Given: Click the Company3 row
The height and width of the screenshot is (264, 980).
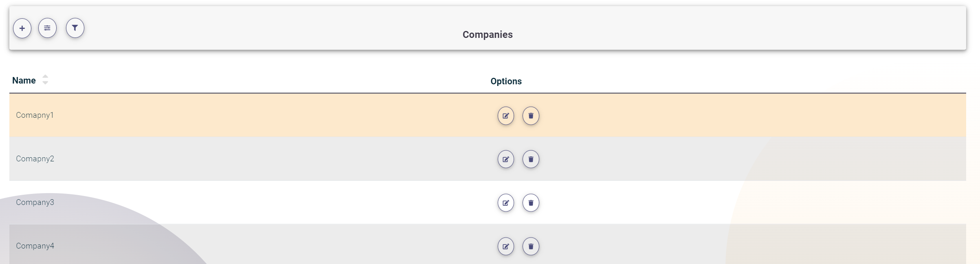Looking at the screenshot, I should point(244,202).
